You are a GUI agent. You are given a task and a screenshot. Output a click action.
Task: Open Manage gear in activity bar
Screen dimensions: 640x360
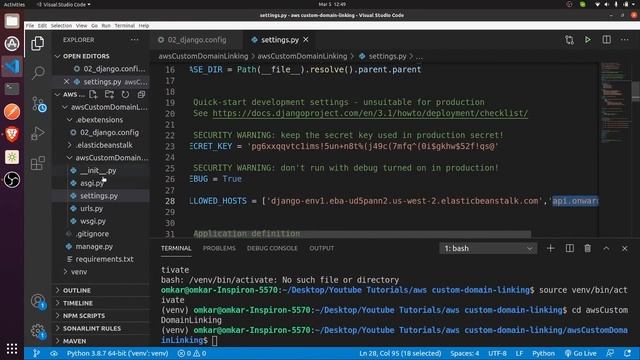click(x=38, y=331)
